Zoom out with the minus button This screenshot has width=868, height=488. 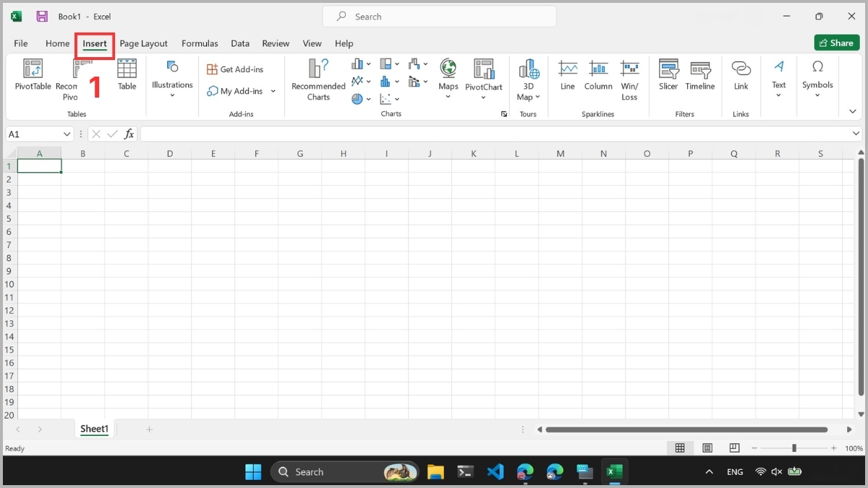(x=754, y=448)
